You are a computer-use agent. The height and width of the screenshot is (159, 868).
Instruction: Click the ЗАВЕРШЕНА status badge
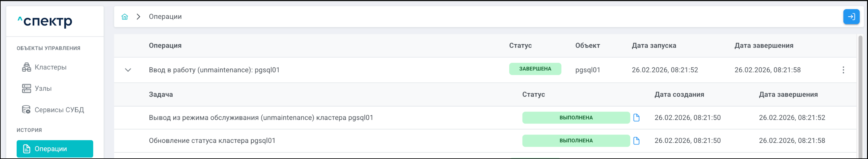tap(535, 69)
